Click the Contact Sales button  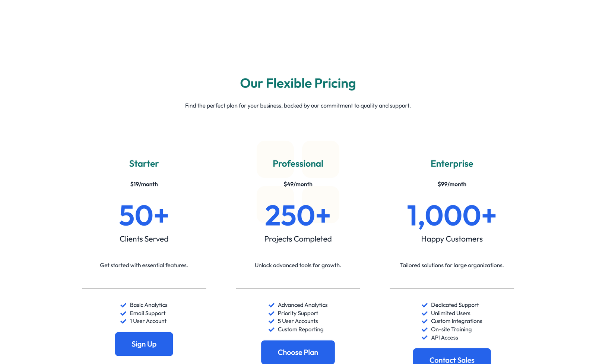[452, 359]
